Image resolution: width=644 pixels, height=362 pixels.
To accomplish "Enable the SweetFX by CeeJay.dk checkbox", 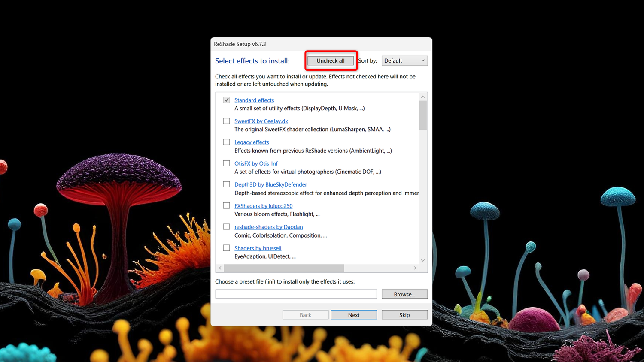I will click(226, 121).
